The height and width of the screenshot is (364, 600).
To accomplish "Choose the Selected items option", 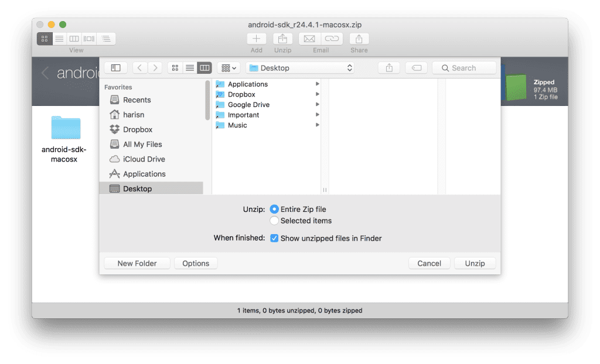I will [274, 221].
